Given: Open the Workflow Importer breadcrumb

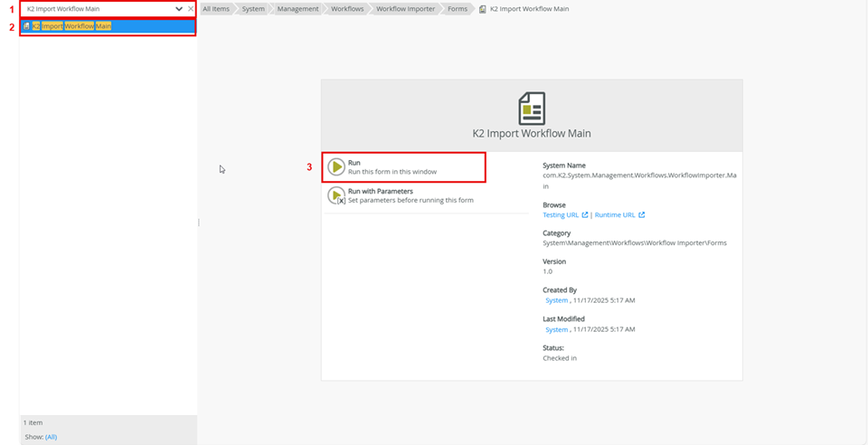Looking at the screenshot, I should pos(405,9).
